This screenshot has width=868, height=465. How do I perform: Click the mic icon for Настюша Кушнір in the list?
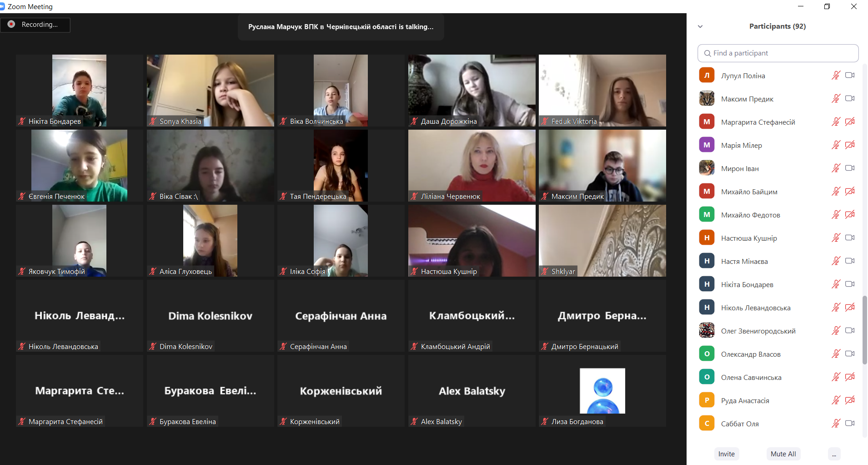click(836, 238)
